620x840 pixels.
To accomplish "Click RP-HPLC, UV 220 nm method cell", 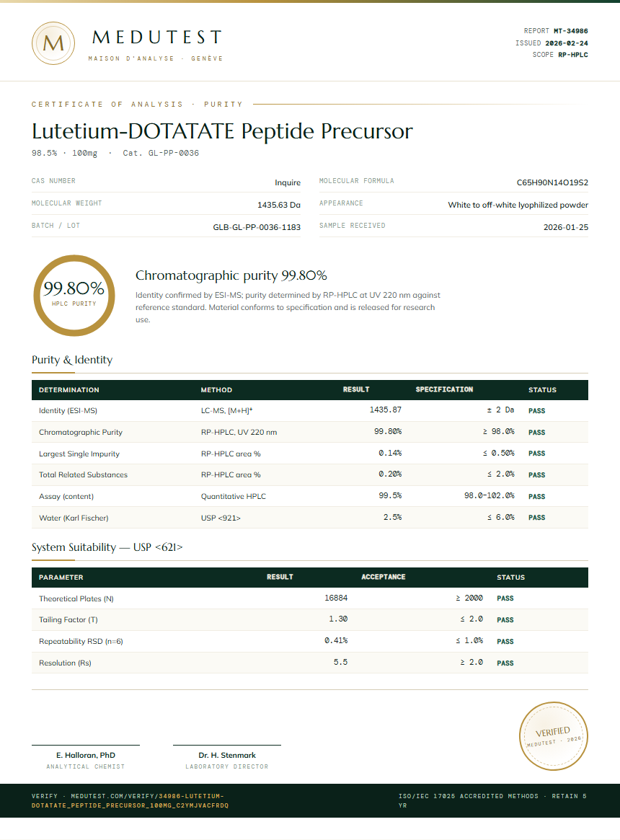I will (x=239, y=433).
